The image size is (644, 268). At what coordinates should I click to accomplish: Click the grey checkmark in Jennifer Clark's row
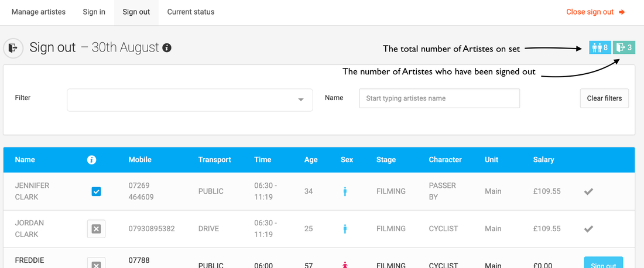[x=588, y=191]
